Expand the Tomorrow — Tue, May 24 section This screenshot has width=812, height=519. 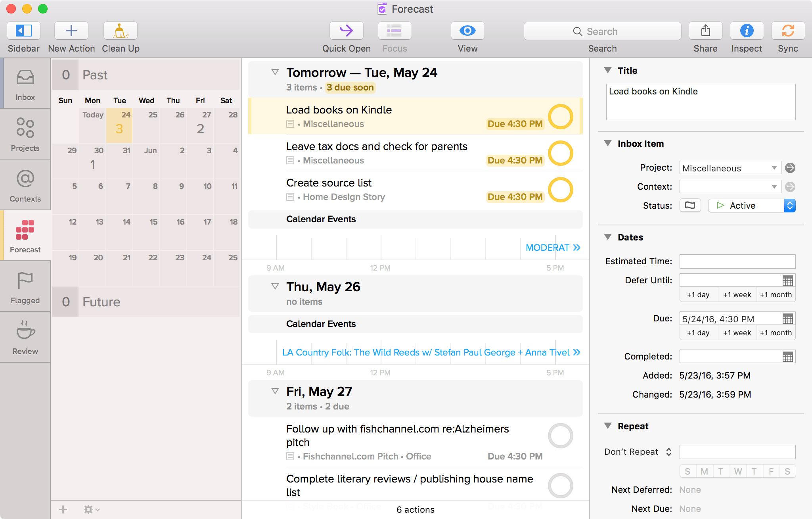274,73
